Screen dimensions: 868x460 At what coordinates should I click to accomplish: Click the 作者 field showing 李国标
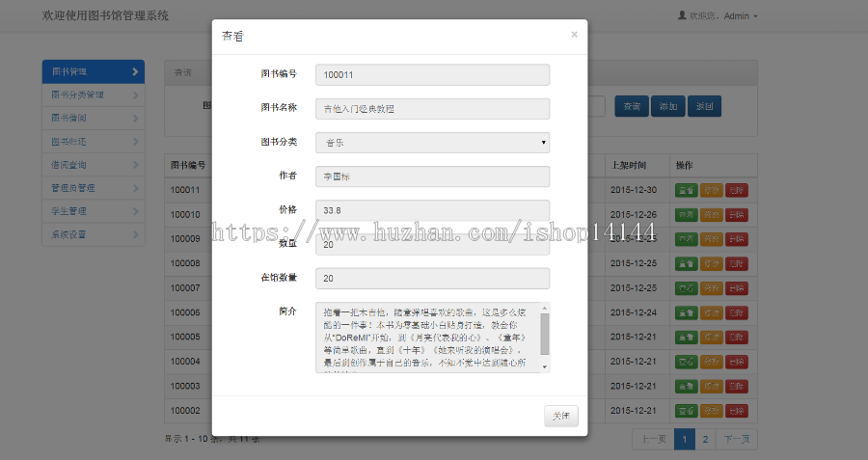(x=432, y=176)
